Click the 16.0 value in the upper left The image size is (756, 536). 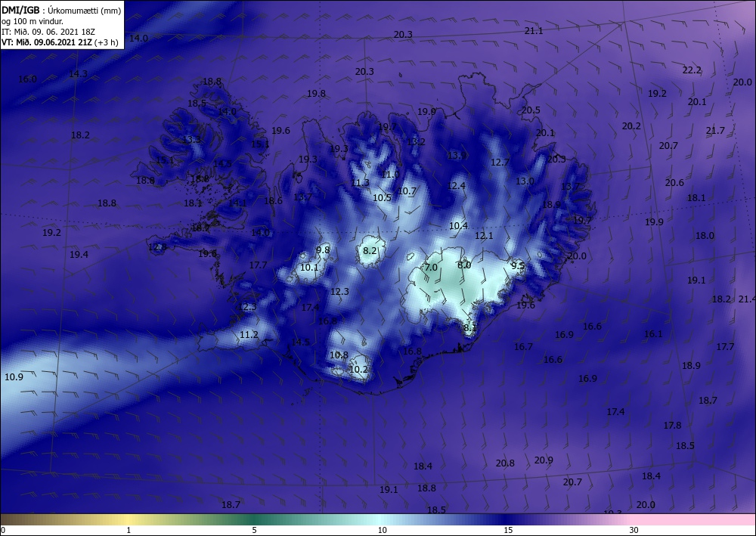[27, 79]
